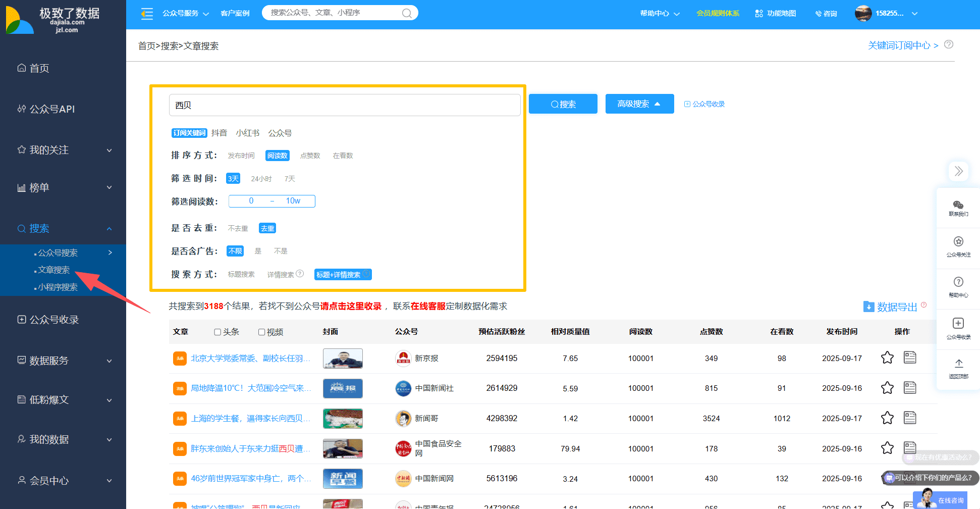
Task: Favorite the 新闻哥 article with star icon
Action: click(887, 418)
